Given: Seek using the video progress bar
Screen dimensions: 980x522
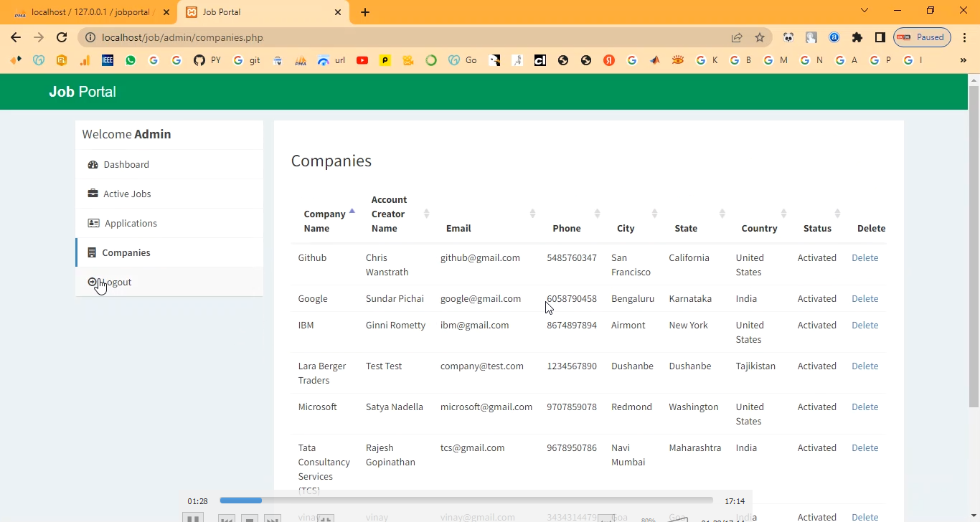Looking at the screenshot, I should (466, 500).
